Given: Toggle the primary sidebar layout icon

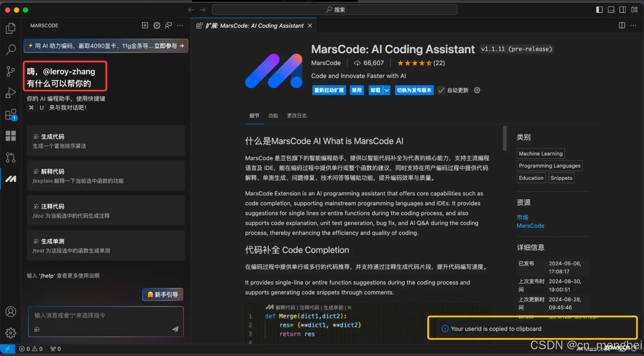Looking at the screenshot, I should [x=599, y=10].
